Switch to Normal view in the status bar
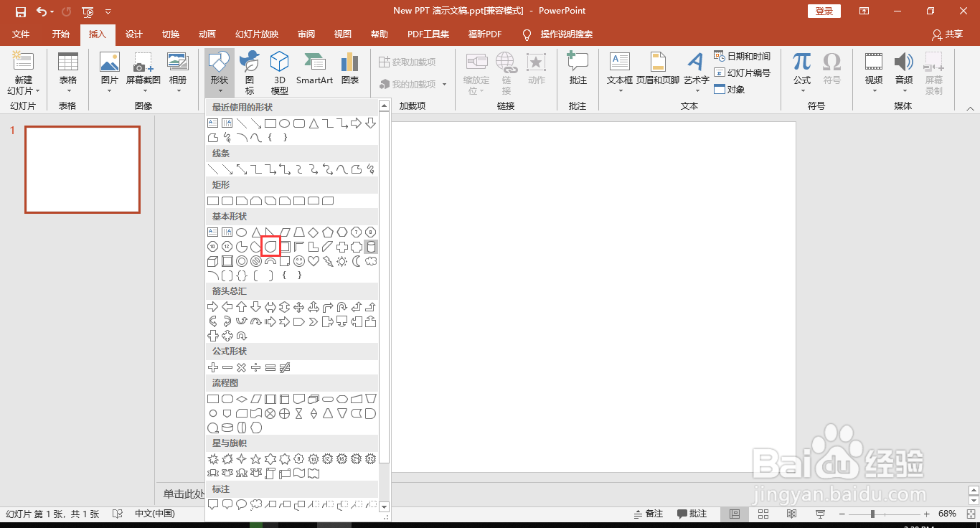Viewport: 980px width, 528px height. tap(735, 514)
